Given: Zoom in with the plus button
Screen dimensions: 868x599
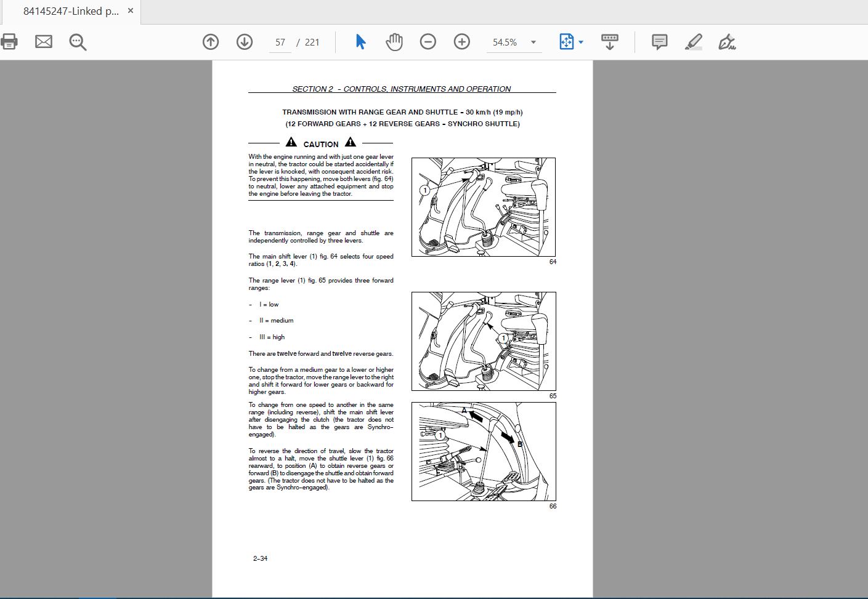Looking at the screenshot, I should point(461,42).
